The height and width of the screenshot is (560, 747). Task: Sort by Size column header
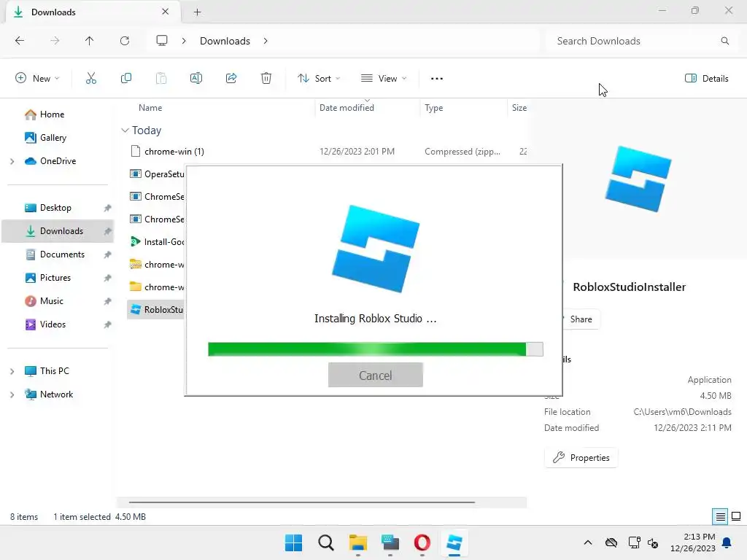coord(519,108)
